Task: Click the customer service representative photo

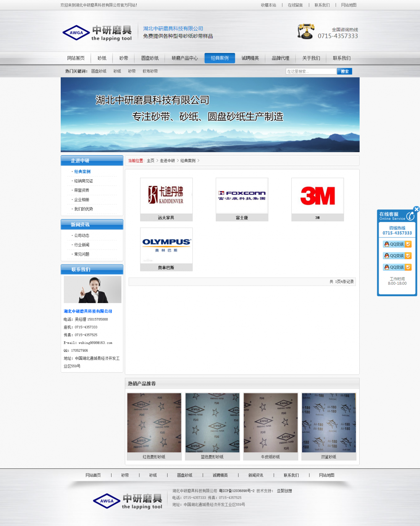Action: coord(92,290)
